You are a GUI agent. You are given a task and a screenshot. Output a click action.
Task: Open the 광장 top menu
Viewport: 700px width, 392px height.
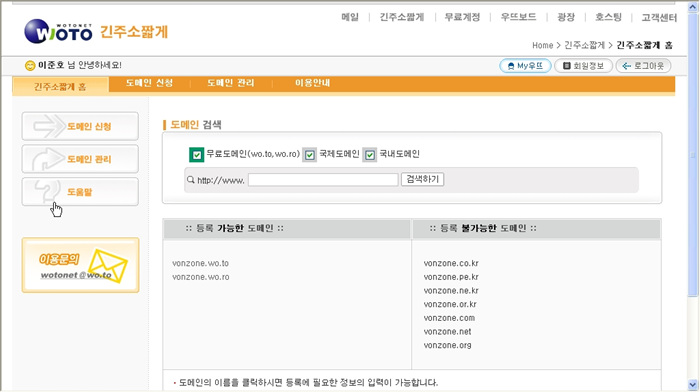pos(566,17)
